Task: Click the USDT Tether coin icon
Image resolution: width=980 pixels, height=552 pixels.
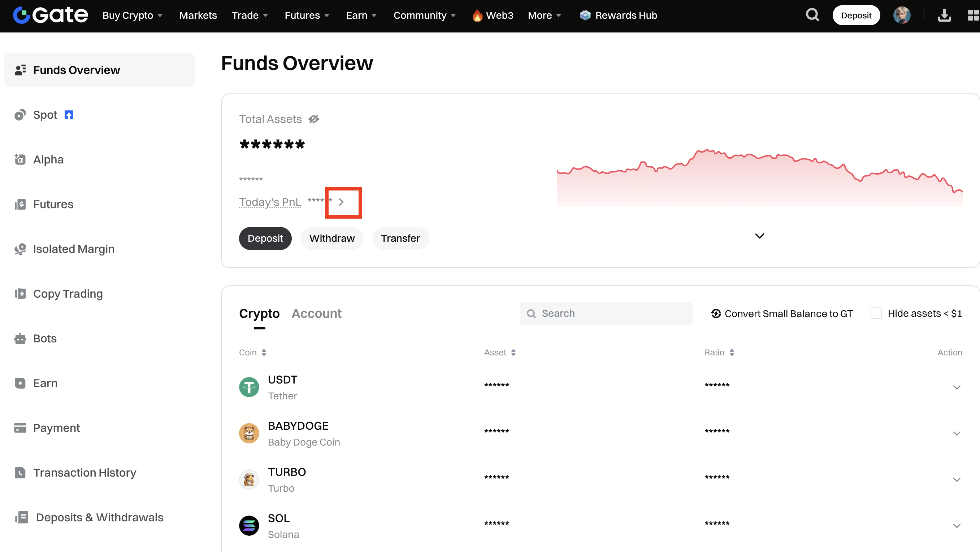Action: [249, 387]
